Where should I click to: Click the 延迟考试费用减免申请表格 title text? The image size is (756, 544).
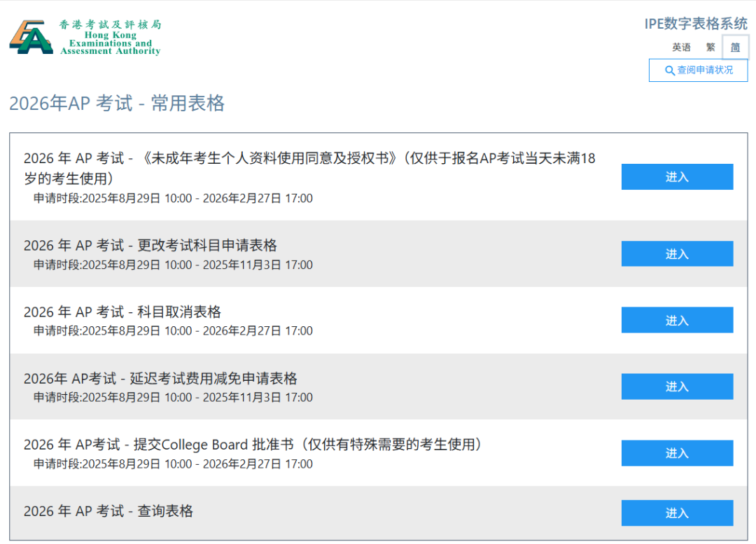[160, 378]
